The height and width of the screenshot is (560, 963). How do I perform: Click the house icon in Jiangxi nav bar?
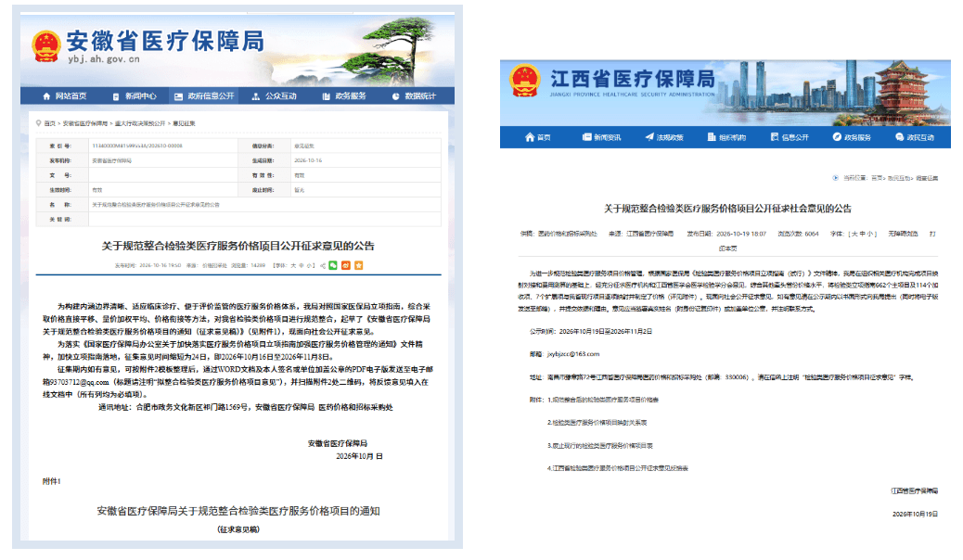click(530, 137)
